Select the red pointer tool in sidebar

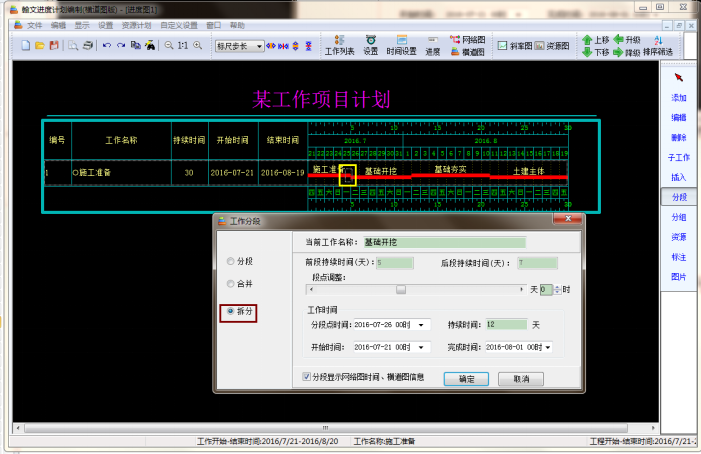pyautogui.click(x=679, y=77)
